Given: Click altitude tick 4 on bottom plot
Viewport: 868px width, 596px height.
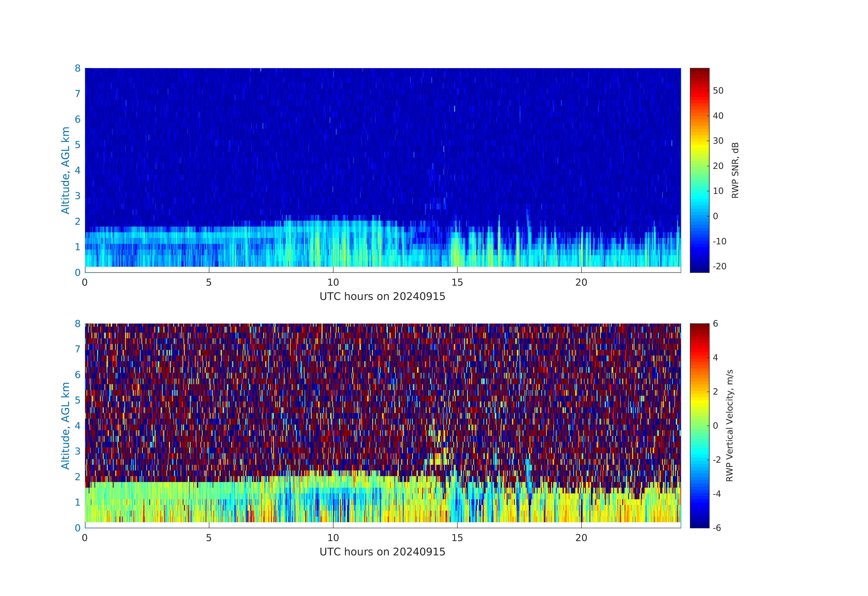Looking at the screenshot, I should pyautogui.click(x=78, y=426).
